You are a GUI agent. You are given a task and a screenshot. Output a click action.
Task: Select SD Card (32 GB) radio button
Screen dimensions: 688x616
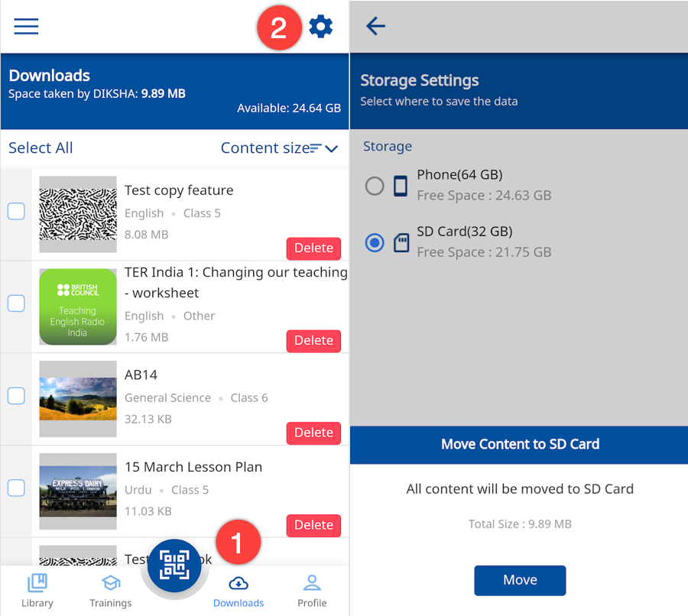[375, 243]
